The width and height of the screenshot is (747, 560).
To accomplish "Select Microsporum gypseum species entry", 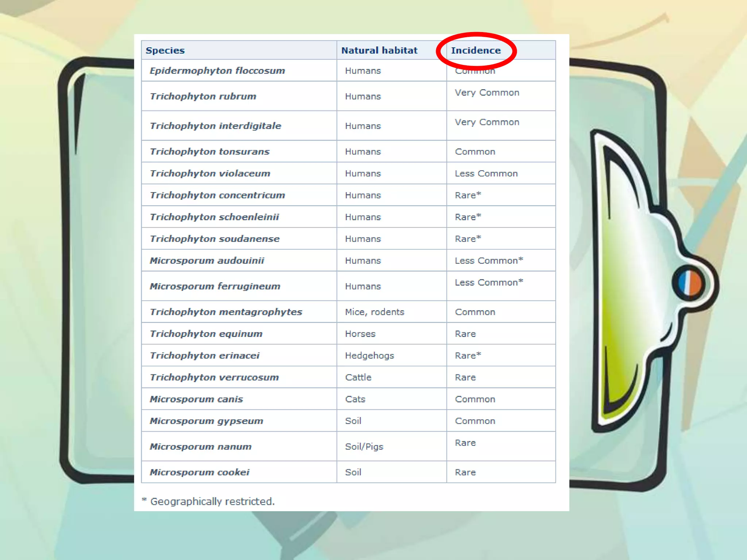I will pyautogui.click(x=206, y=421).
